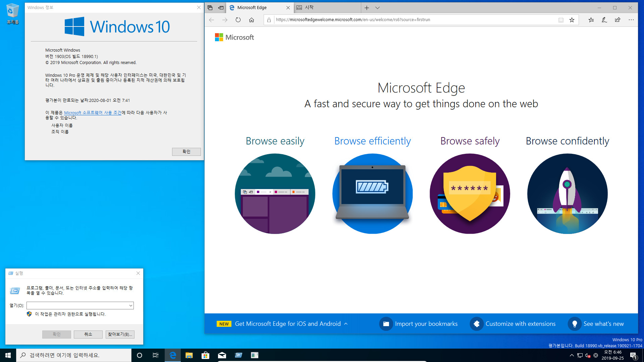Go to Edge home page icon
Screen dimensions: 644x362
(x=252, y=20)
